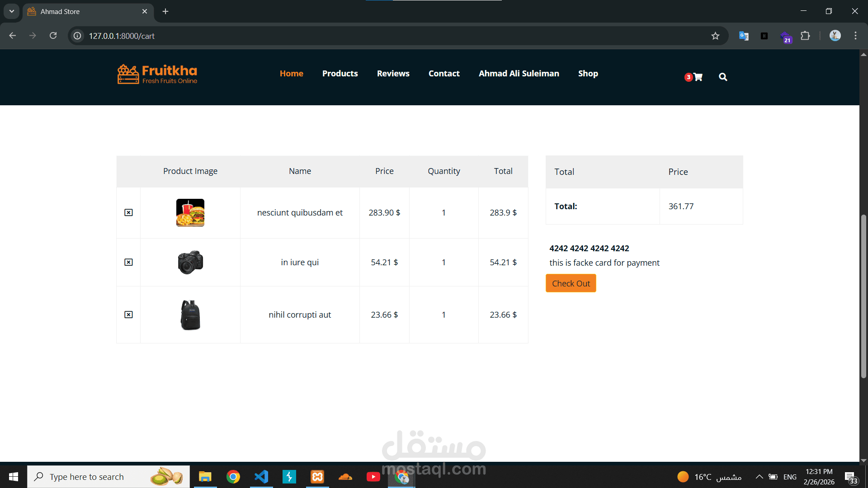Screen dimensions: 868x488
Task: Open the shopping cart icon with badge
Action: [697, 77]
